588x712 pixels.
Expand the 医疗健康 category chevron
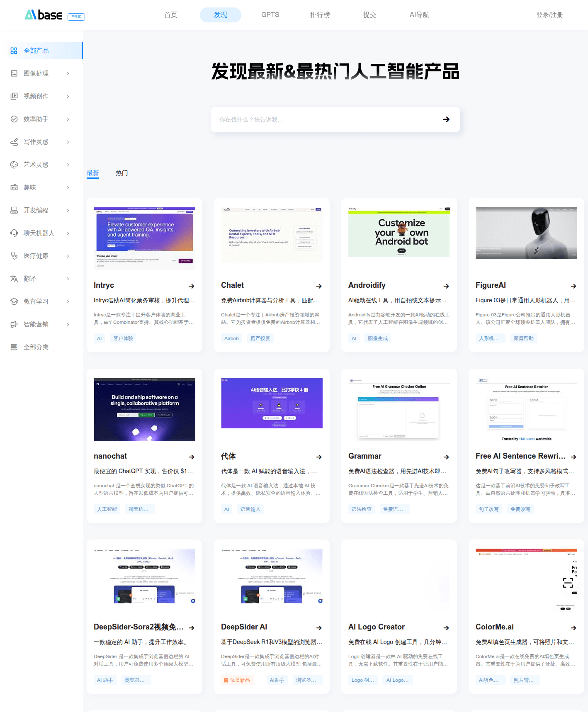(x=68, y=256)
